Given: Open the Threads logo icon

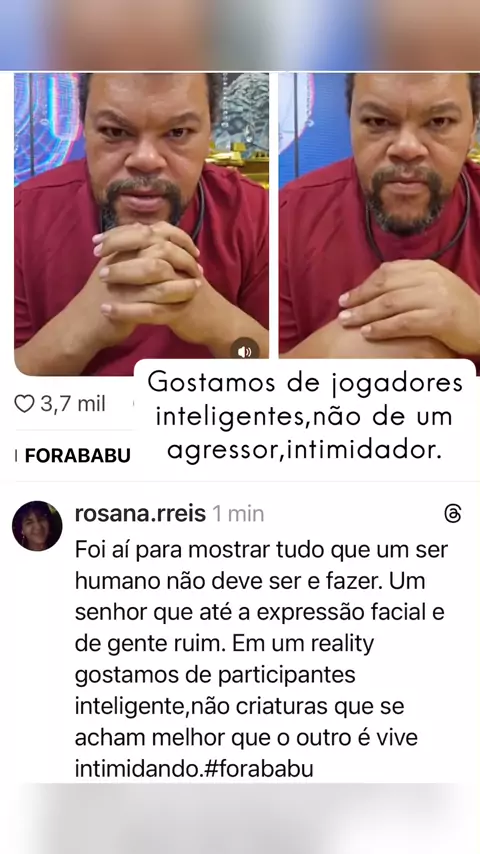Looking at the screenshot, I should coord(453,514).
